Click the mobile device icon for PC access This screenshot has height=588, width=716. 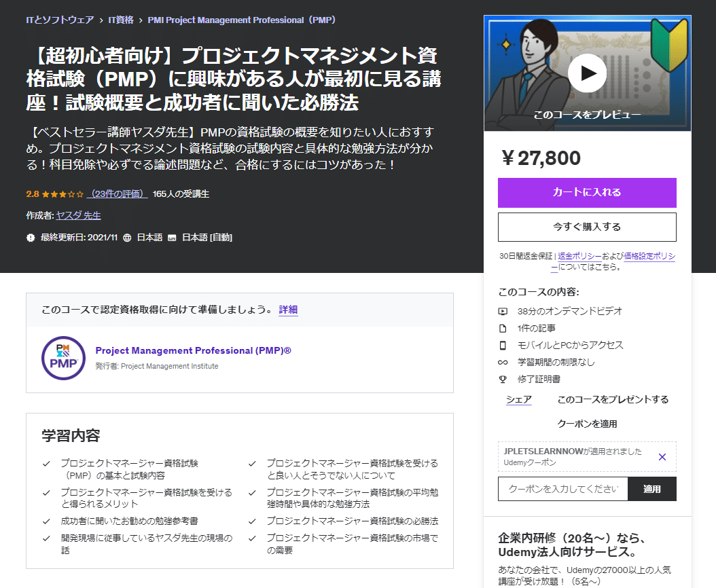[x=502, y=344]
